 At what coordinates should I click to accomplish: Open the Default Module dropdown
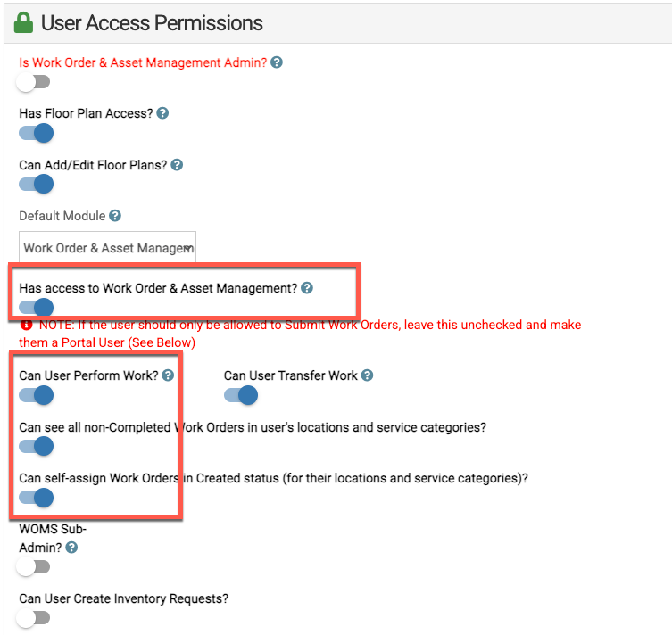(108, 247)
